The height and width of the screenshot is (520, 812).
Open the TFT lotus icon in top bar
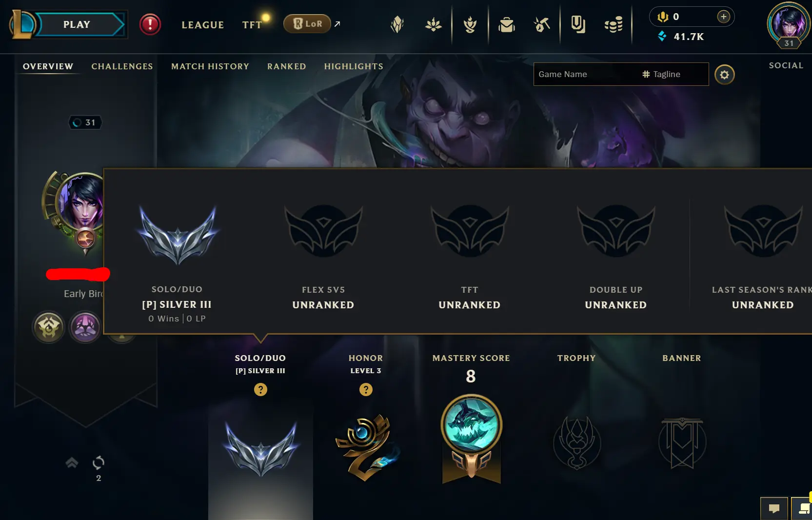pos(433,24)
